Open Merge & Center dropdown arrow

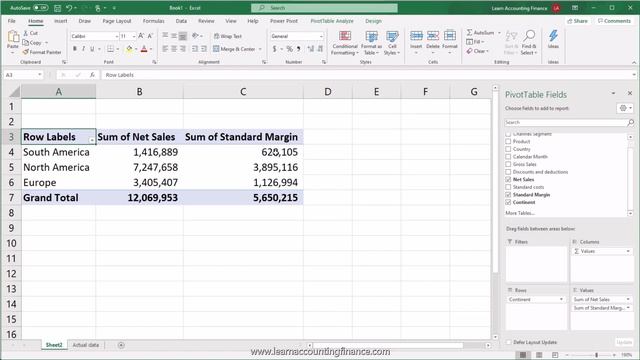click(260, 49)
